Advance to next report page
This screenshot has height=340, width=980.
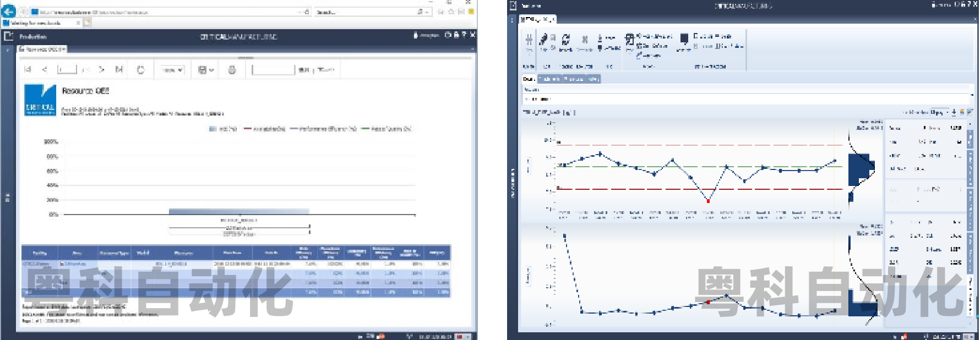(101, 70)
